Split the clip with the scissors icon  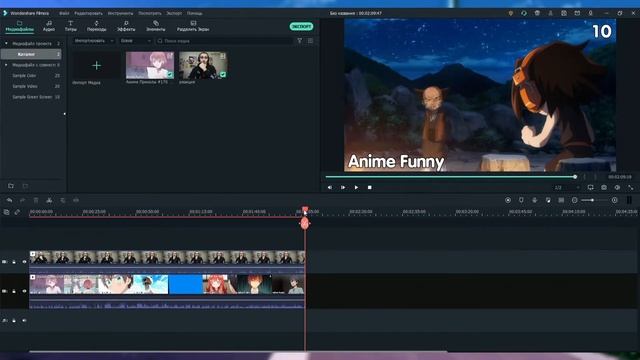coord(49,200)
